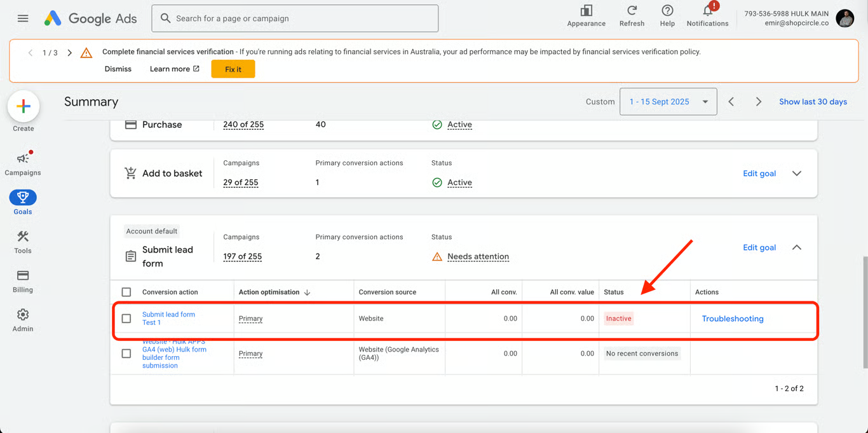Edit goal for Submit lead form
The width and height of the screenshot is (868, 433).
759,247
